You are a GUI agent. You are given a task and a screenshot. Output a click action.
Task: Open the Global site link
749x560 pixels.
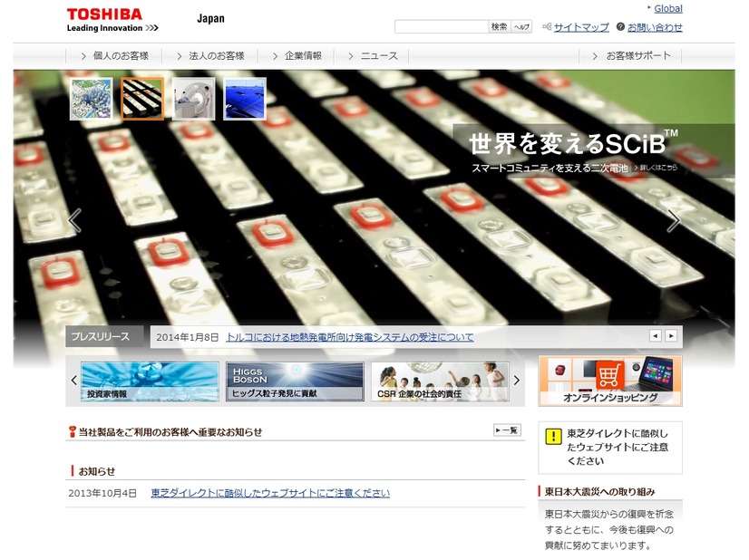tap(667, 8)
